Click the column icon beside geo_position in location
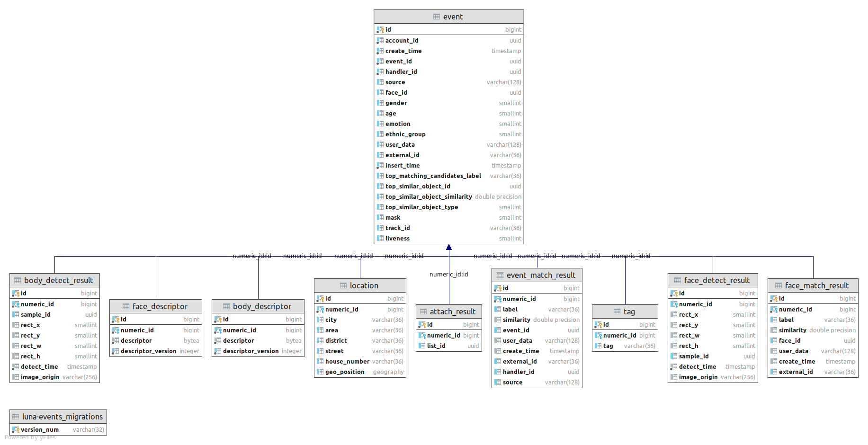 [x=320, y=372]
